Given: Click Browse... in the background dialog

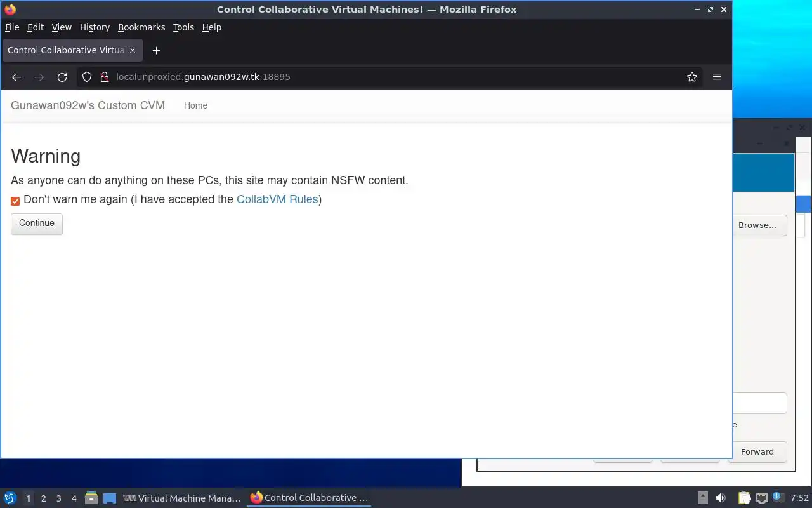Looking at the screenshot, I should [x=759, y=225].
